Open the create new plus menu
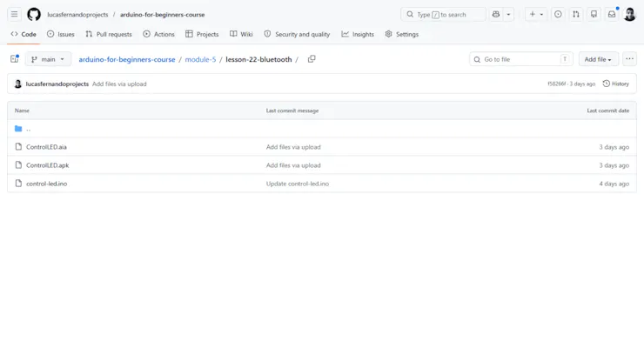Image resolution: width=644 pixels, height=362 pixels. tap(536, 15)
